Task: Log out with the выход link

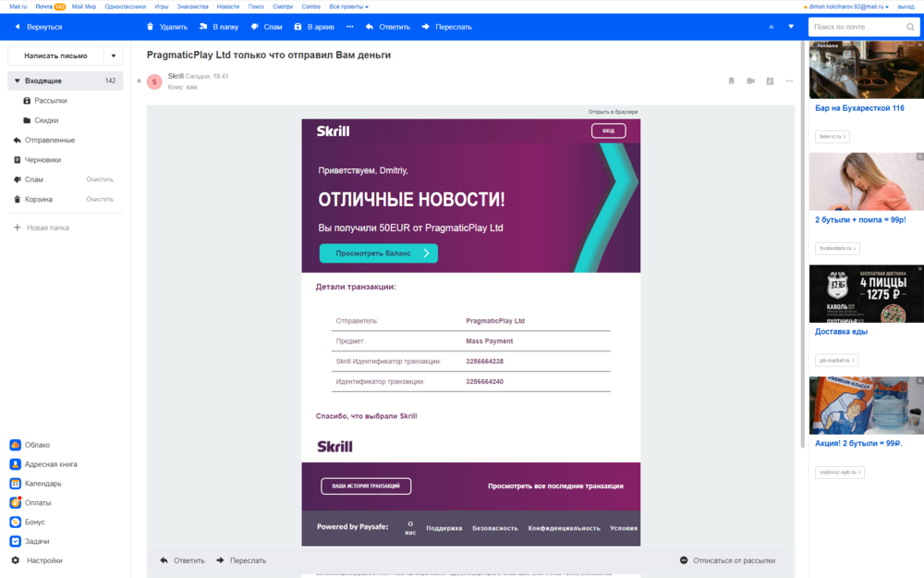Action: click(x=906, y=6)
